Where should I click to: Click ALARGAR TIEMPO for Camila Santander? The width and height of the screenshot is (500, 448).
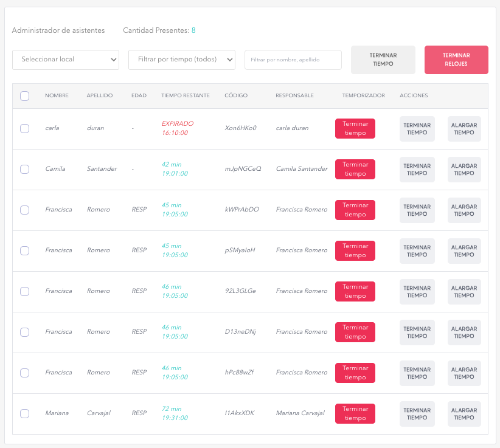pyautogui.click(x=464, y=170)
